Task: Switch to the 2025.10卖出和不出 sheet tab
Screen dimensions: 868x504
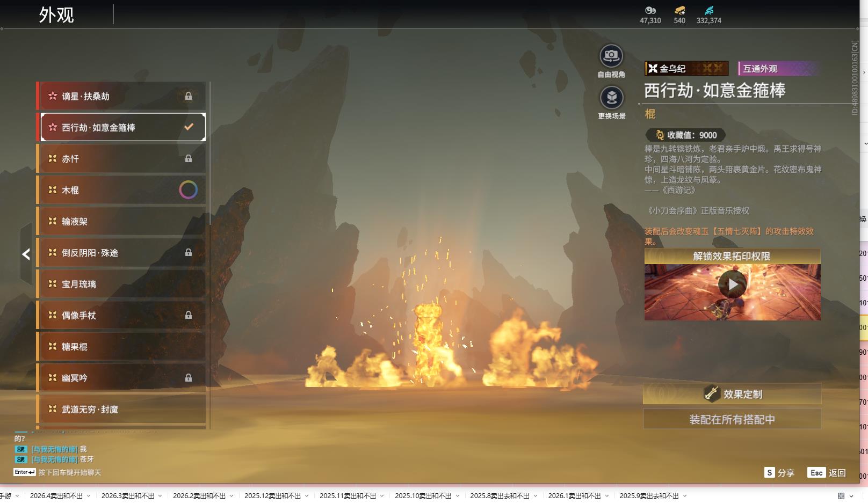Action: (423, 496)
